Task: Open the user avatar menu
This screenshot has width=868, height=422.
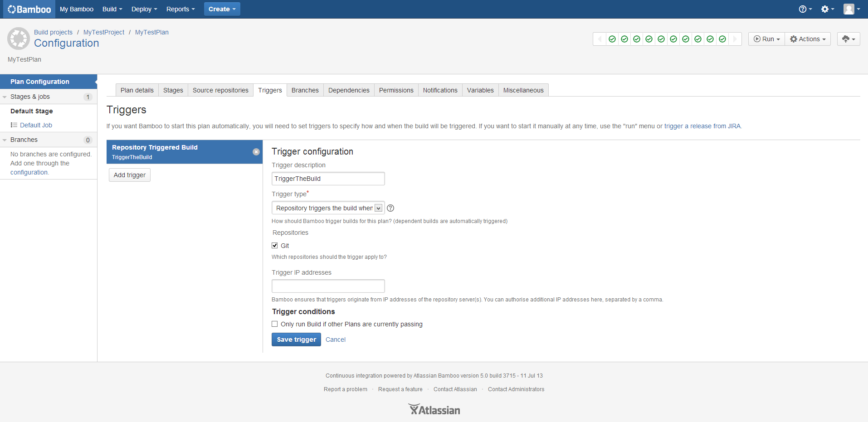Action: (851, 9)
